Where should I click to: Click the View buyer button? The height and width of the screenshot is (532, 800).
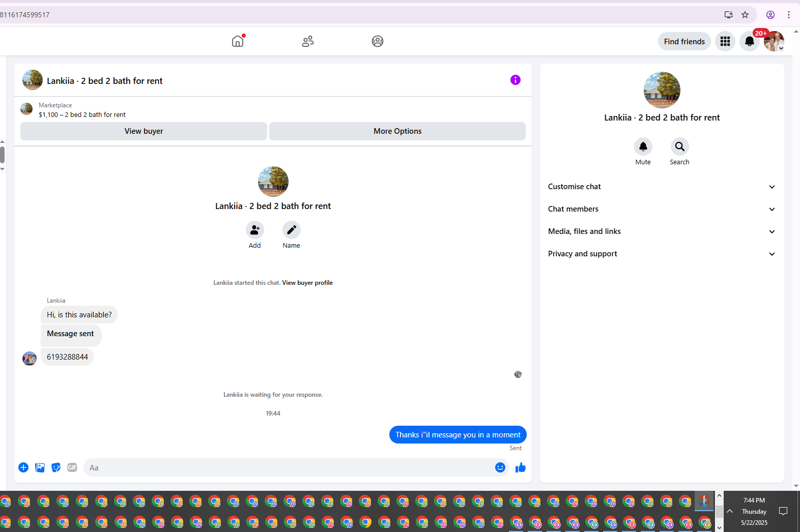coord(144,131)
